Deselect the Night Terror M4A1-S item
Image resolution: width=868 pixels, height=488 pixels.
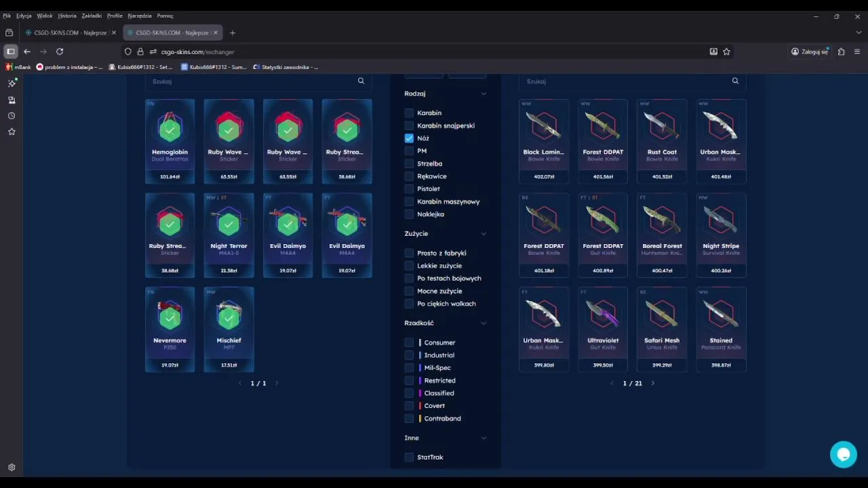[x=229, y=235]
